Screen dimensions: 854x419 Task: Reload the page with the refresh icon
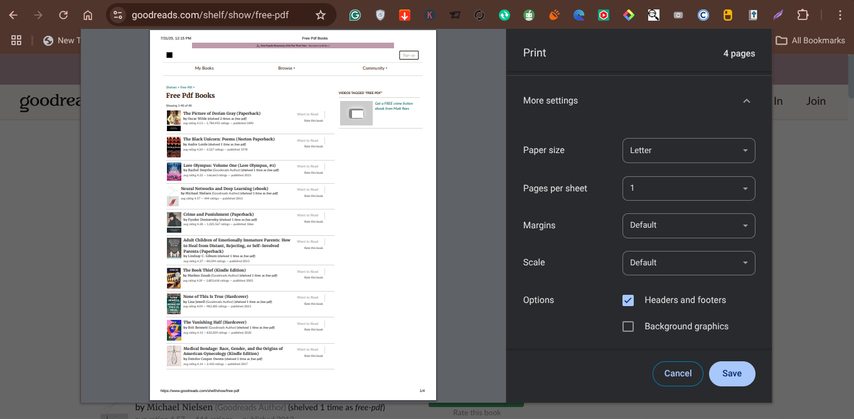[x=63, y=15]
